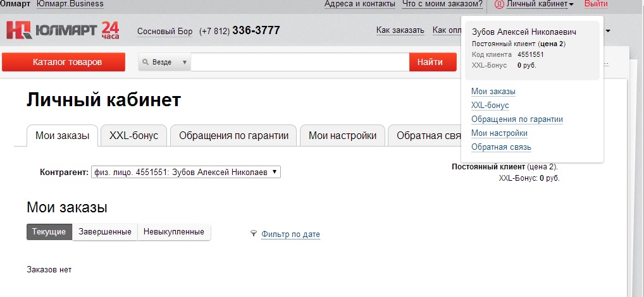The width and height of the screenshot is (644, 297).
Task: Click the user icon beside Личный кабинет
Action: point(499,4)
